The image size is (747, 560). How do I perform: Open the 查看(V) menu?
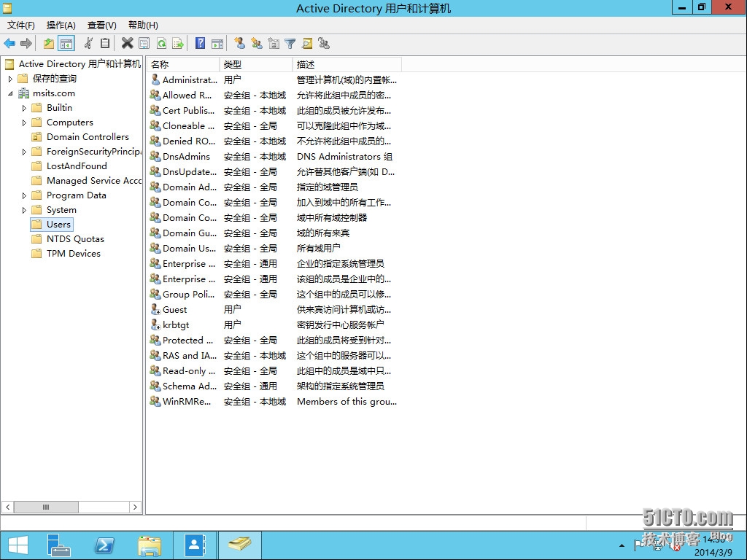point(102,26)
